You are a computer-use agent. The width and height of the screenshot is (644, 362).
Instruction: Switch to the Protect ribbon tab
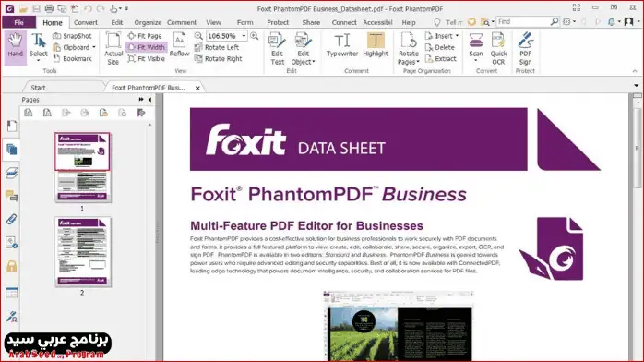pyautogui.click(x=278, y=22)
